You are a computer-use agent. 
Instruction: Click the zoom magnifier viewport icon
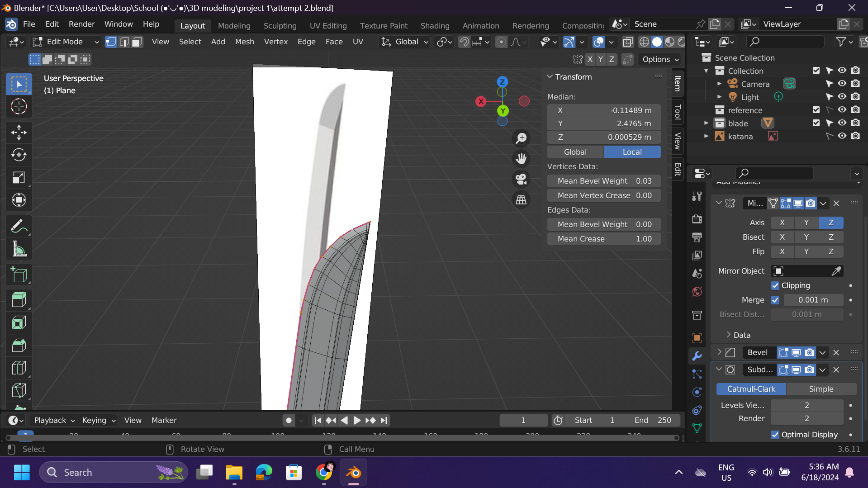click(x=521, y=138)
